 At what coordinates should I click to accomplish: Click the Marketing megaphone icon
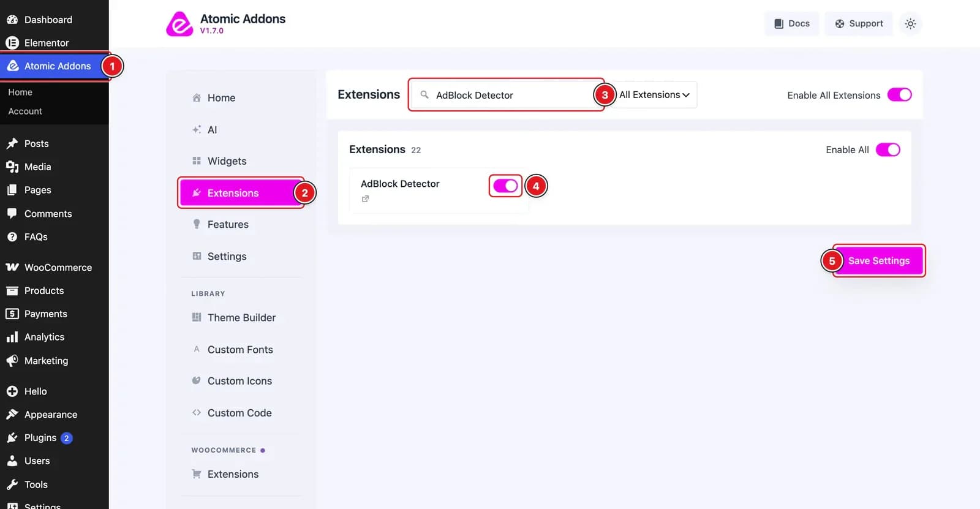[12, 361]
